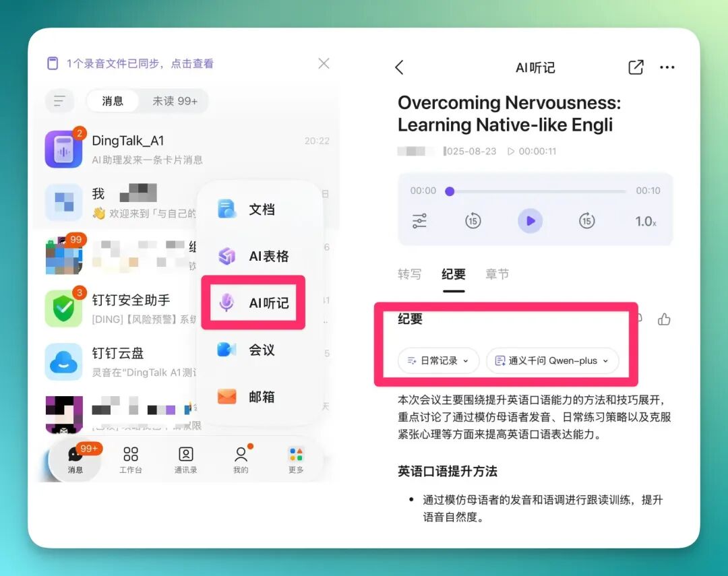Switch to the 转写 tab
Viewport: 728px width, 576px height.
click(x=410, y=274)
